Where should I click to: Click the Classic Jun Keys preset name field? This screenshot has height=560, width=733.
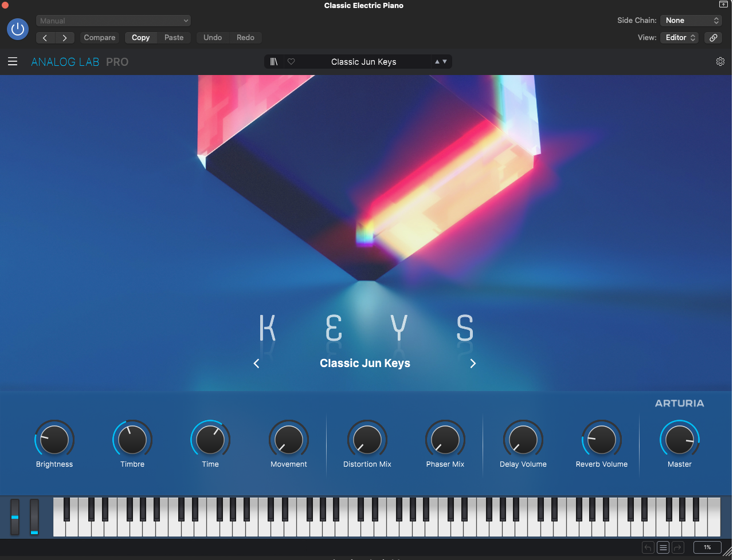coord(363,62)
